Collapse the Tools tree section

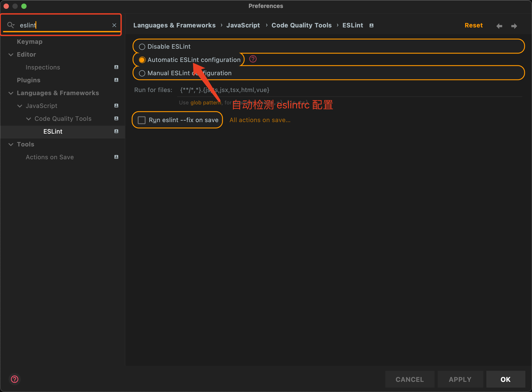pos(11,144)
